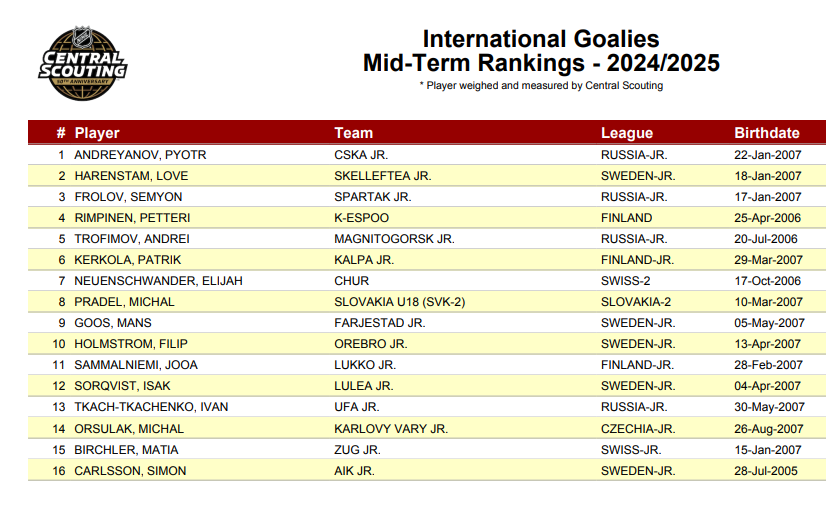Click the # rank column header
The width and height of the screenshot is (826, 510).
click(x=61, y=133)
